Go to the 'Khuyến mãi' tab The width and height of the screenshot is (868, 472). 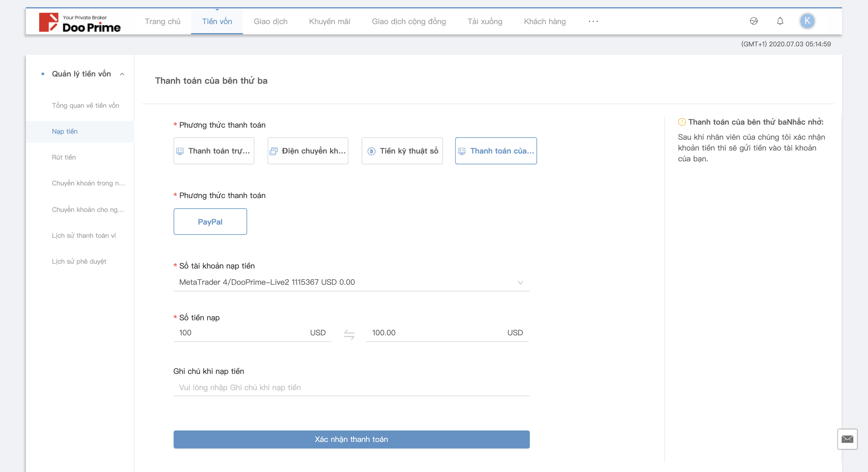click(329, 22)
